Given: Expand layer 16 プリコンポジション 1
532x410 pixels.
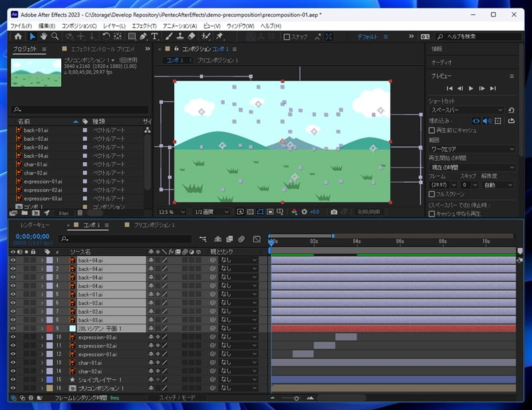Looking at the screenshot, I should click(x=42, y=388).
